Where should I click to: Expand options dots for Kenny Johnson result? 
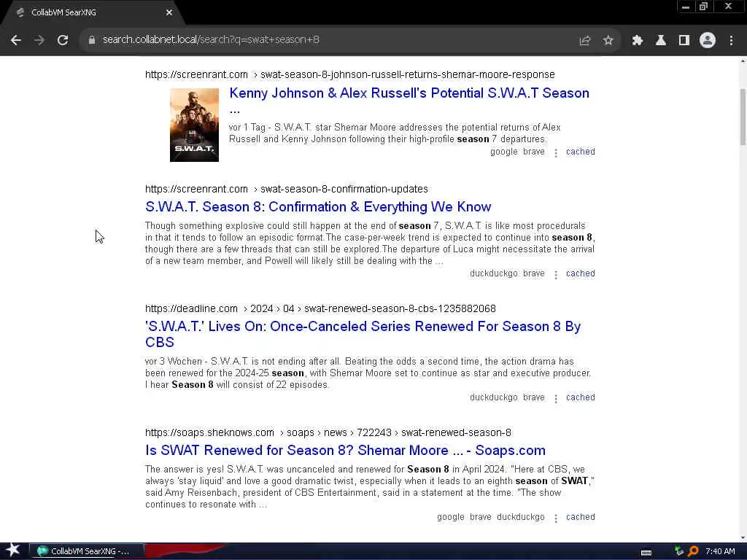point(555,152)
